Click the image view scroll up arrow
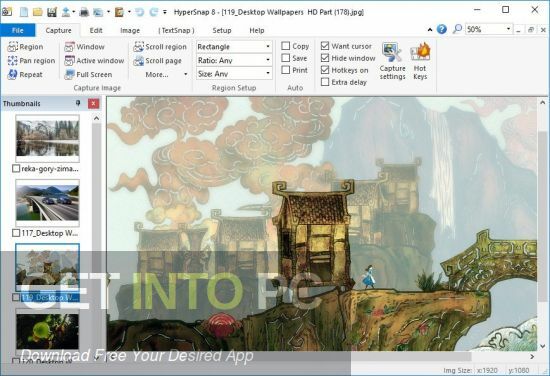The width and height of the screenshot is (550, 376). point(542,102)
